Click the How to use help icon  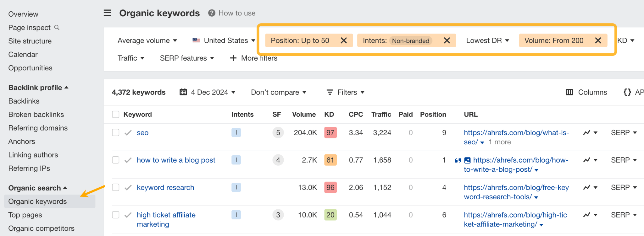coord(212,13)
